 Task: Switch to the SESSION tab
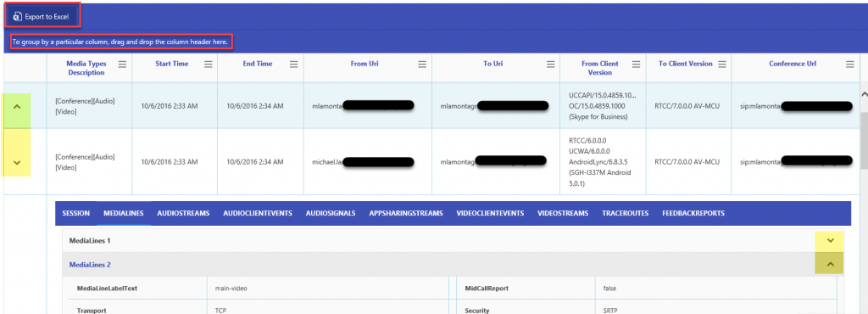coord(75,213)
